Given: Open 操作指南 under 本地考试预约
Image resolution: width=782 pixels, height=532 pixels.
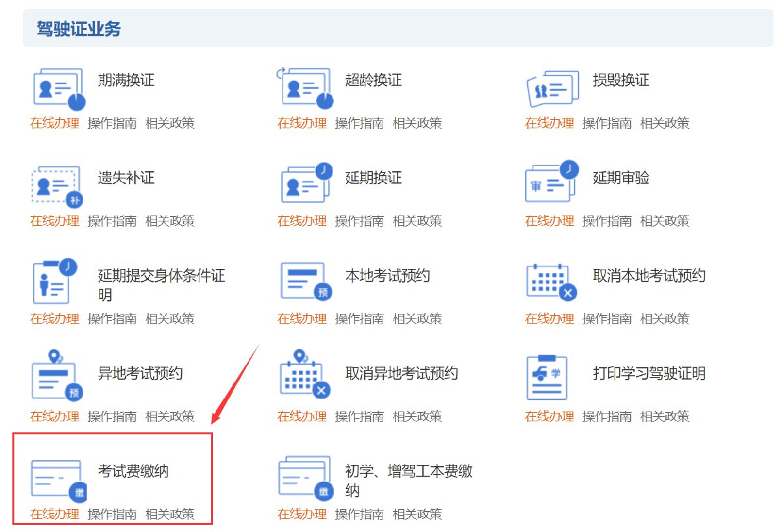Looking at the screenshot, I should pos(359,318).
